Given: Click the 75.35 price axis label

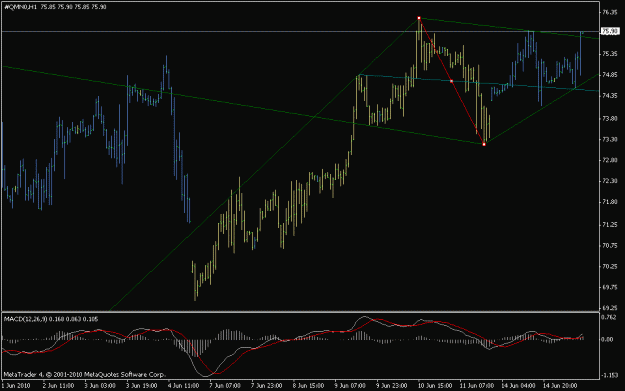Looking at the screenshot, I should (610, 53).
